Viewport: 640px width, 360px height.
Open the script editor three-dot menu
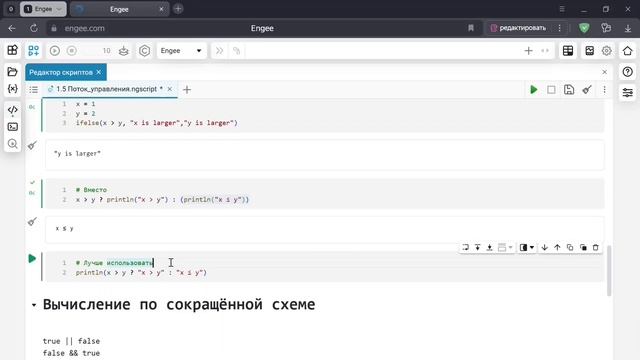click(604, 90)
